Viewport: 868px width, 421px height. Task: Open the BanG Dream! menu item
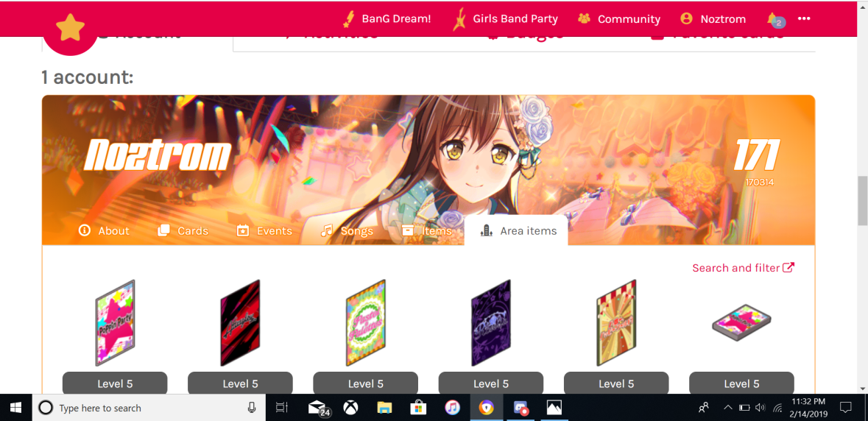click(x=387, y=19)
